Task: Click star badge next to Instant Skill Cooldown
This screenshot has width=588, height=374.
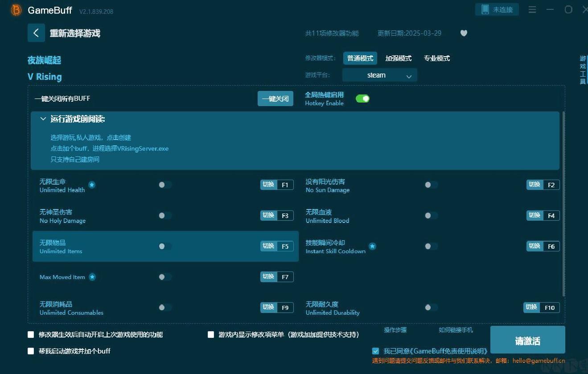Action: coord(372,246)
